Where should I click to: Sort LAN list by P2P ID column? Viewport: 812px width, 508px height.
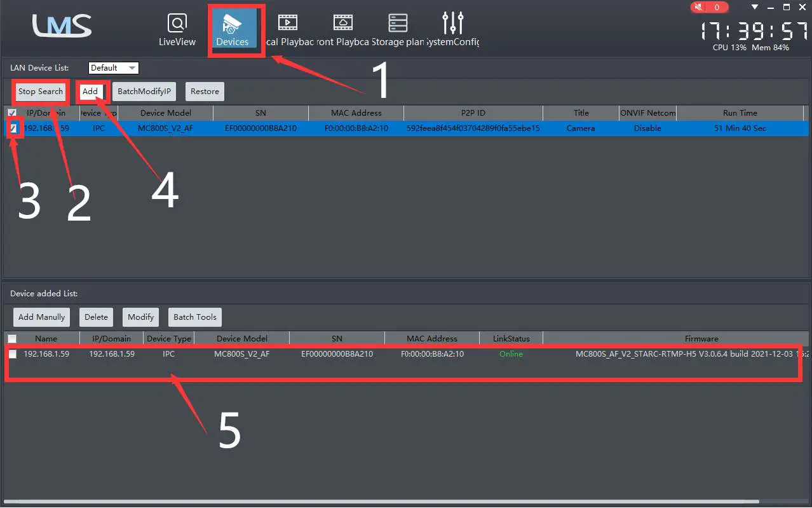[x=473, y=113]
